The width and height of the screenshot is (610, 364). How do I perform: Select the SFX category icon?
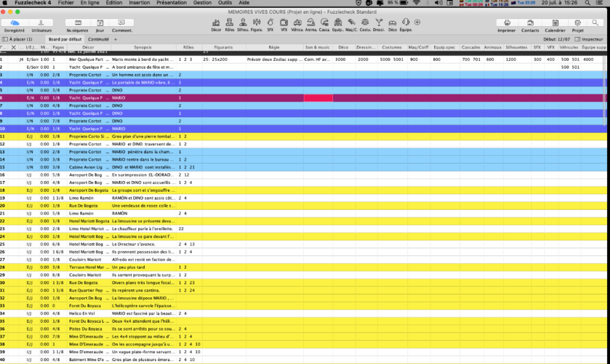[x=270, y=23]
